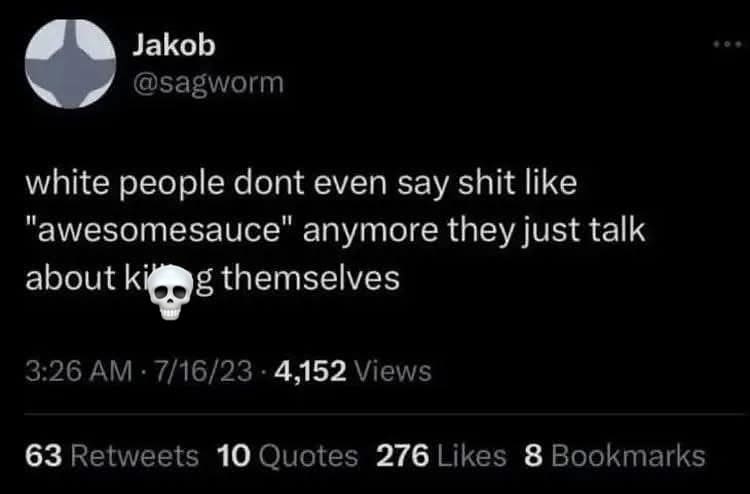Click the display name Jakob

pyautogui.click(x=174, y=46)
